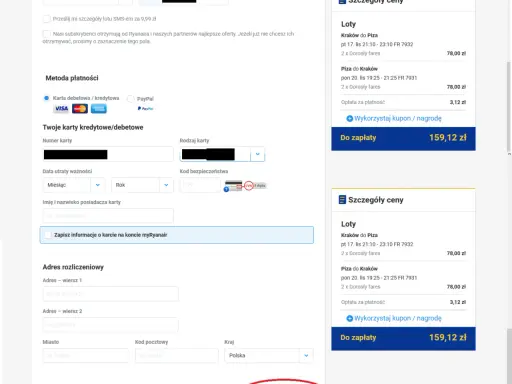Click Wykorzystaj kupon / nagrodę in the upper price panel
The height and width of the screenshot is (384, 512).
coord(398,118)
